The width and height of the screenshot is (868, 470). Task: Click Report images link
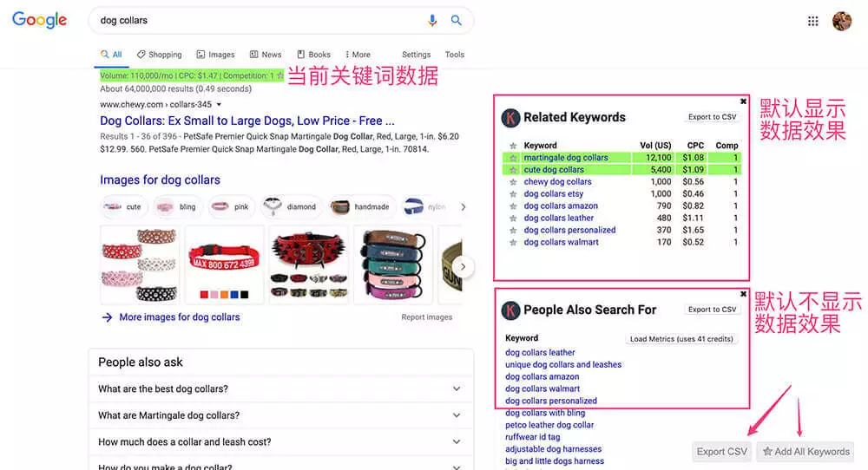click(427, 317)
